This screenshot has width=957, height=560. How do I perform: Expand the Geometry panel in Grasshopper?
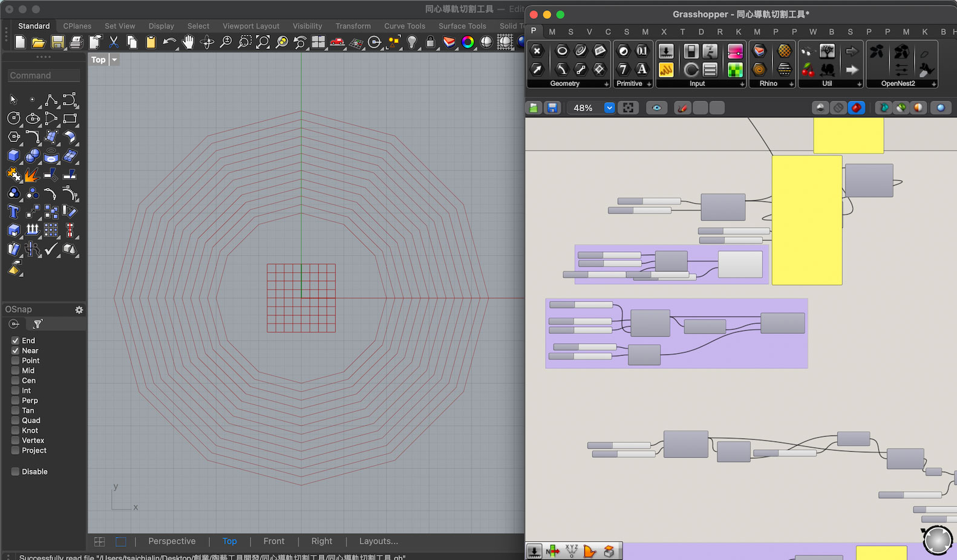pyautogui.click(x=606, y=84)
